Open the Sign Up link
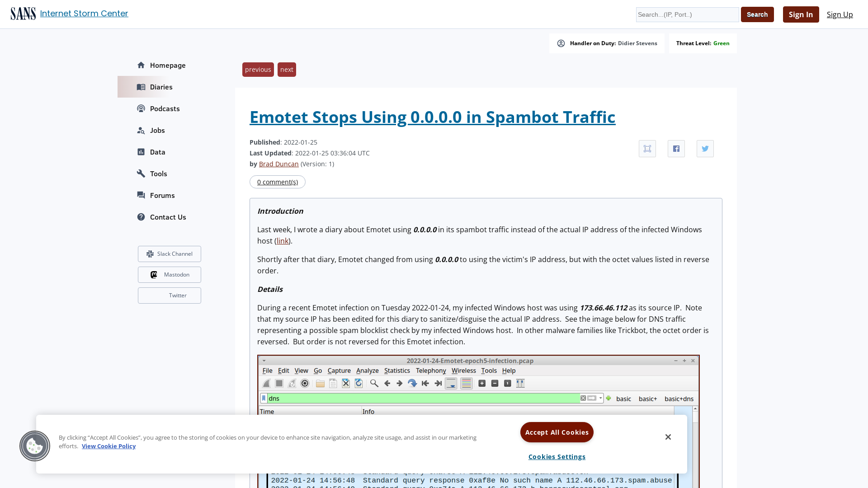This screenshot has width=868, height=488. pyautogui.click(x=840, y=14)
